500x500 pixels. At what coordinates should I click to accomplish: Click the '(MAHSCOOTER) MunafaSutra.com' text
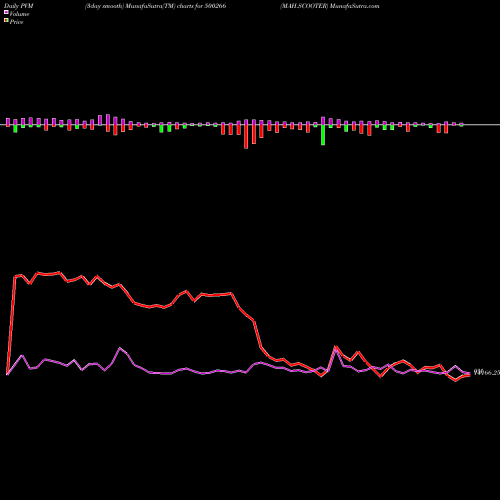(329, 6)
